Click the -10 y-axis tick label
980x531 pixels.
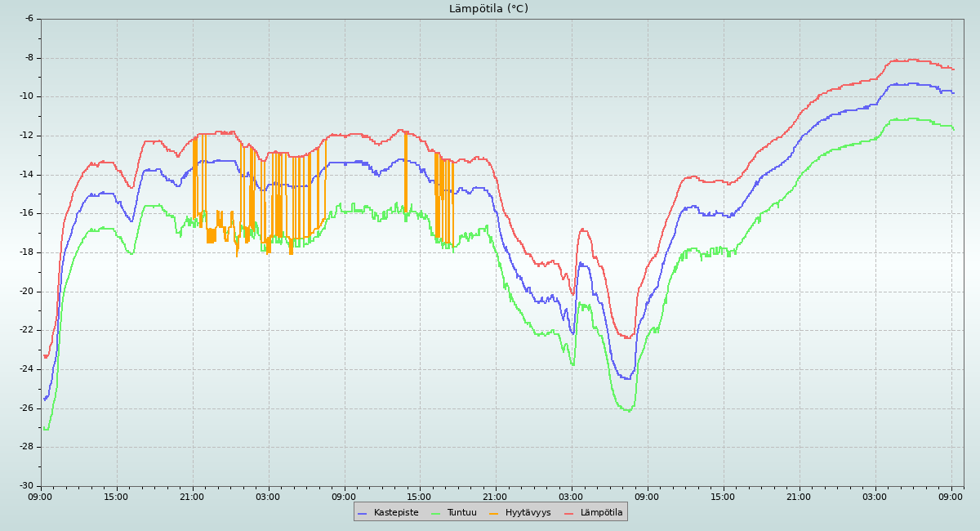pos(25,96)
